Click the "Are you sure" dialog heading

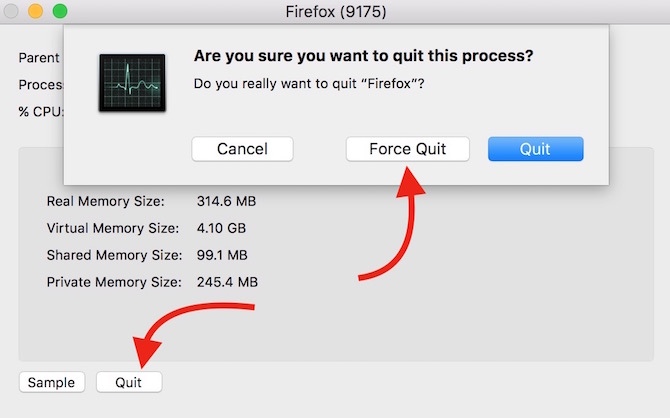(x=363, y=56)
